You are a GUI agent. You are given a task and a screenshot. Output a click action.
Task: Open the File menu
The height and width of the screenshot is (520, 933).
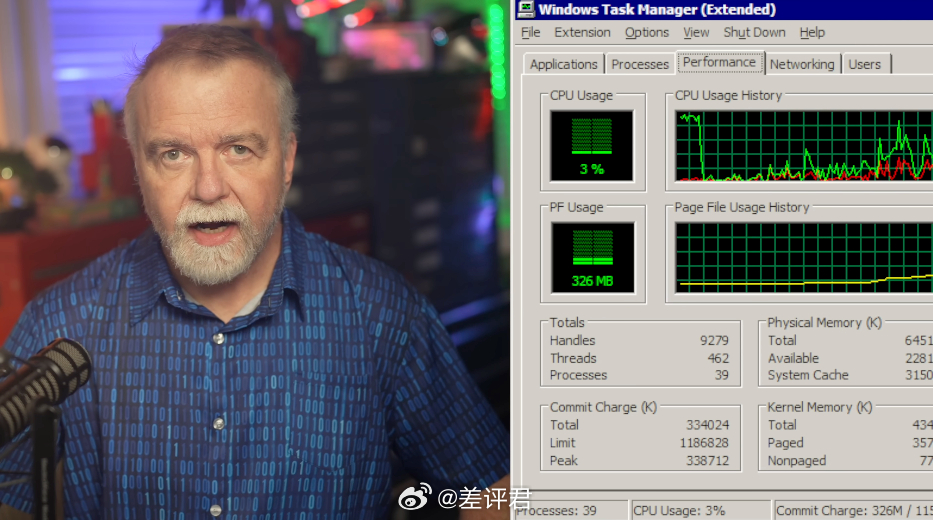coord(531,32)
